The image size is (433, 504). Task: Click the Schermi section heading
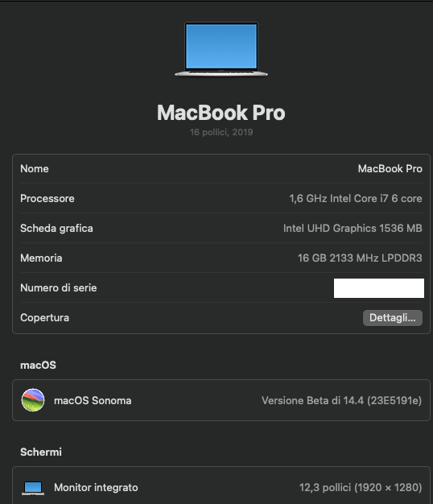(x=41, y=452)
